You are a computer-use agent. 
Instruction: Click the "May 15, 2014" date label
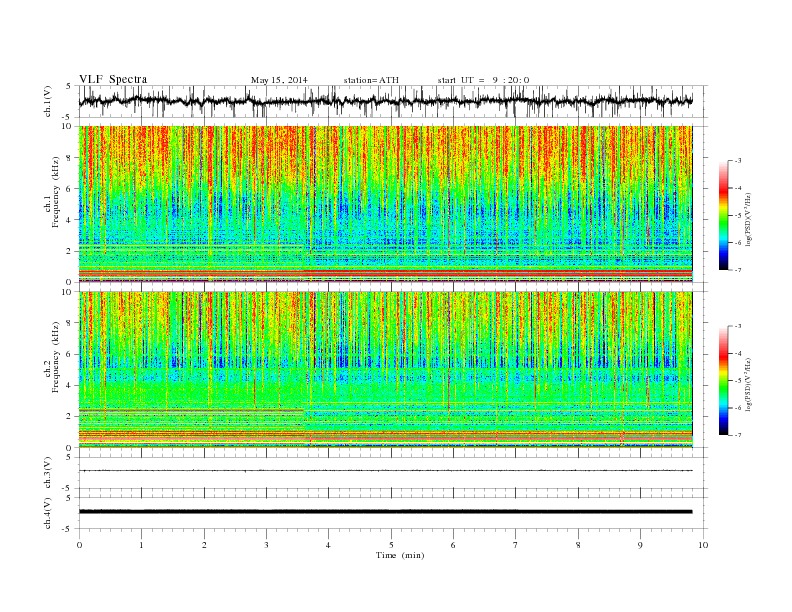279,80
